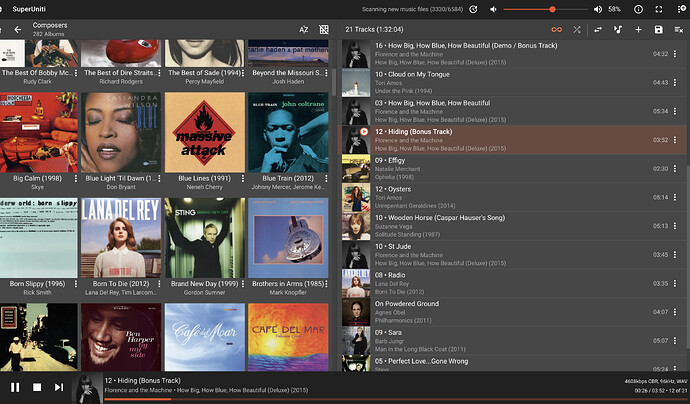690x404 pixels.
Task: Open track menu for Effigy
Action: (x=675, y=169)
